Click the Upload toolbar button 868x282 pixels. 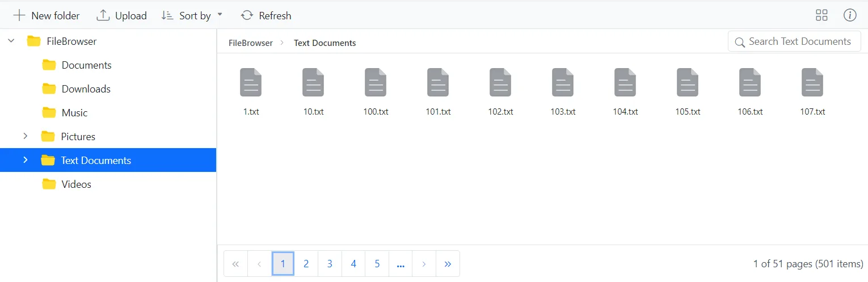pos(121,15)
